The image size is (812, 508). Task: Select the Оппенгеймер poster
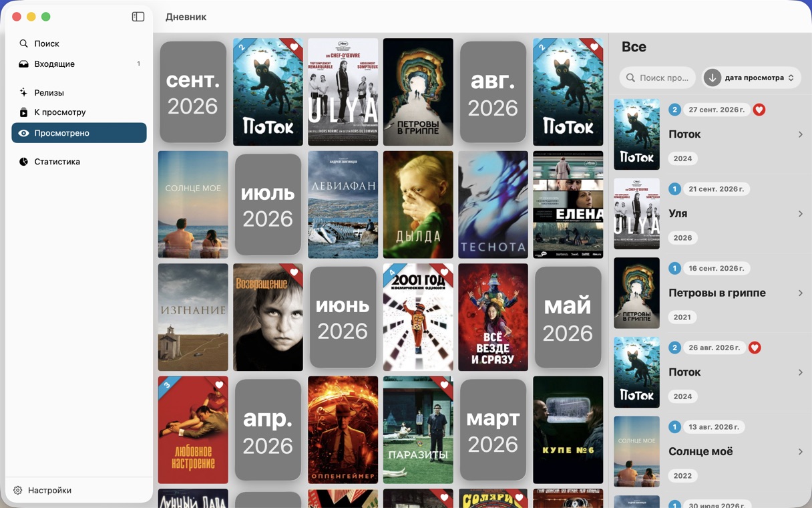[343, 430]
